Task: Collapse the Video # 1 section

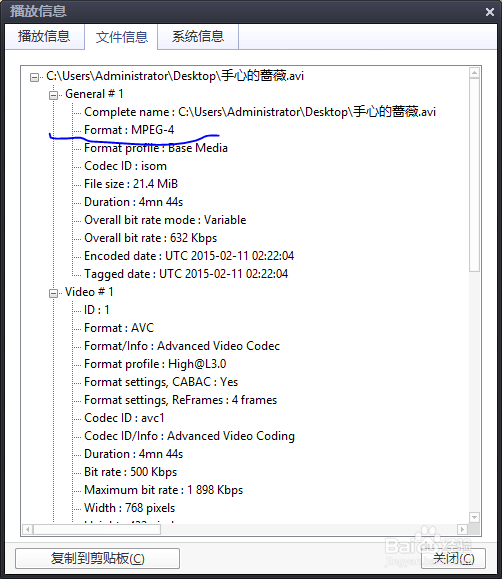Action: 54,293
